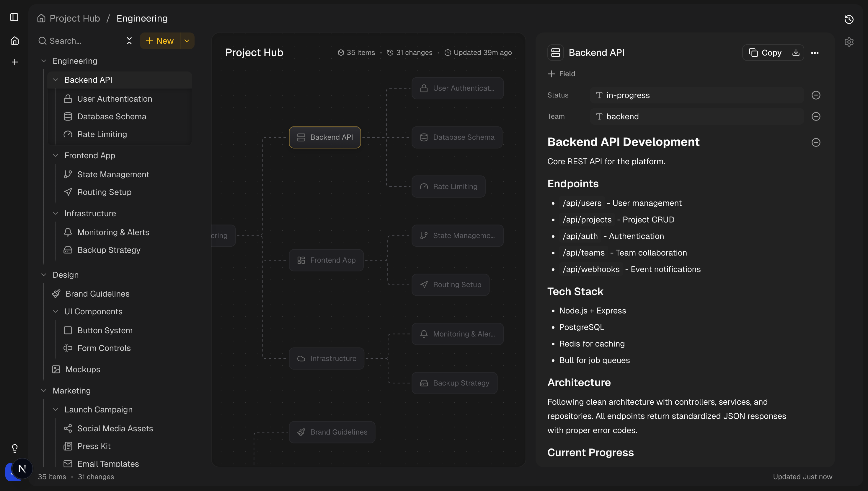Screen dimensions: 868x491
Task: Click the plus icon in the left rail
Action: coord(14,62)
